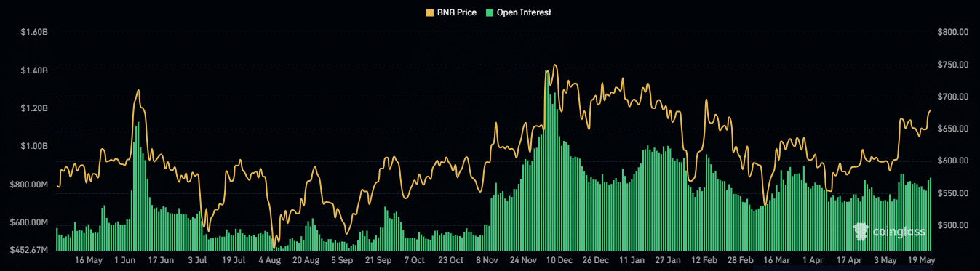Click the 10 Dec date label
Image resolution: width=980 pixels, height=271 pixels.
tap(559, 259)
